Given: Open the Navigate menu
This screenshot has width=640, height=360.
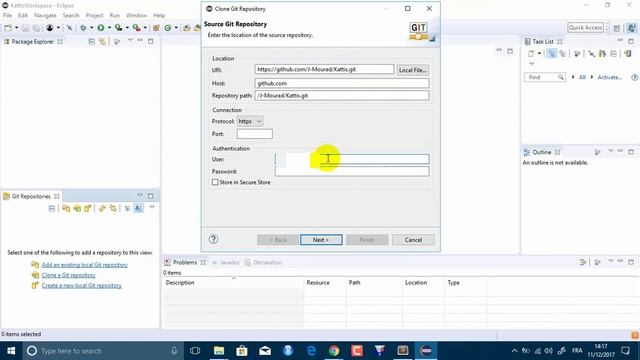Looking at the screenshot, I should 45,16.
